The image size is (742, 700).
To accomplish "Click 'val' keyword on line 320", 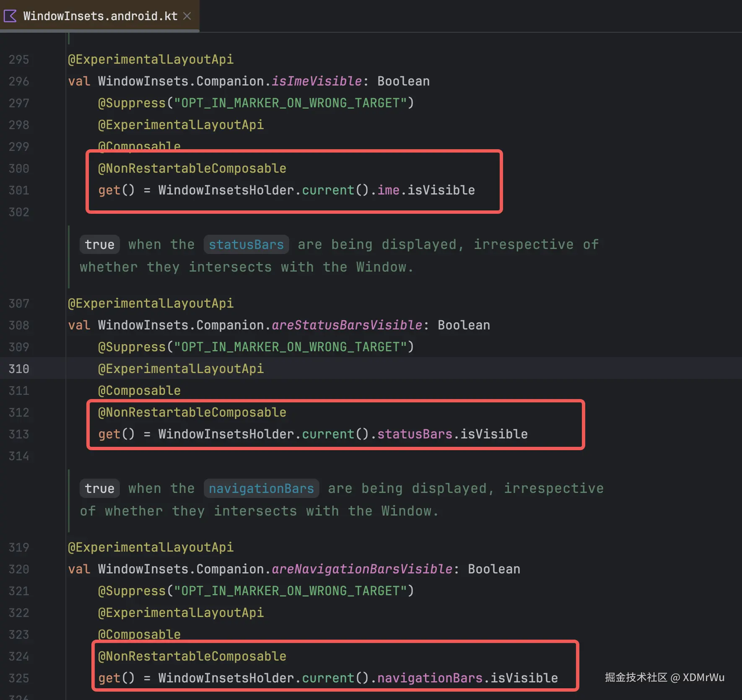I will (x=79, y=569).
